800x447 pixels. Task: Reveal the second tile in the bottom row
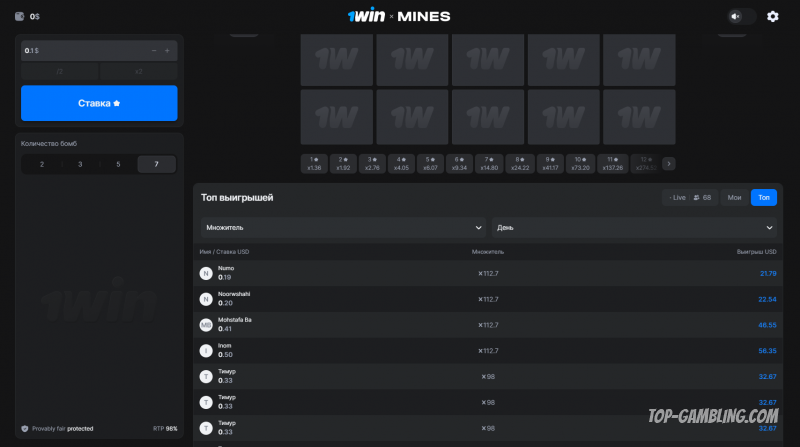click(x=412, y=117)
